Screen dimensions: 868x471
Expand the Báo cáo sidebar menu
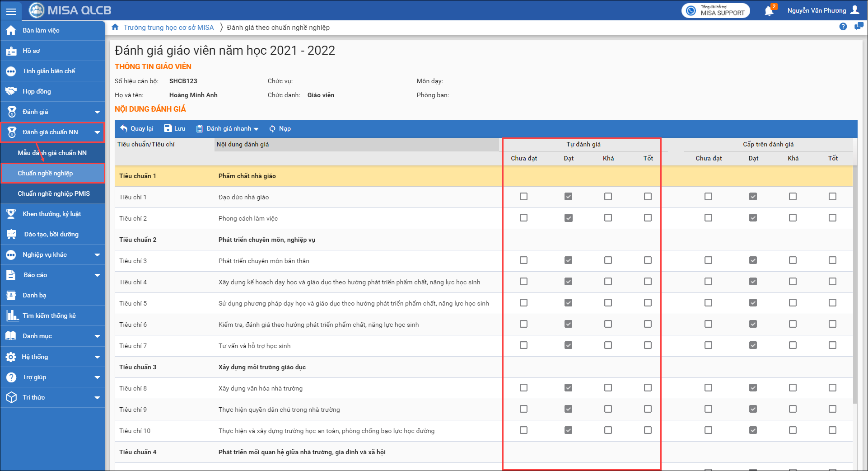pos(97,275)
